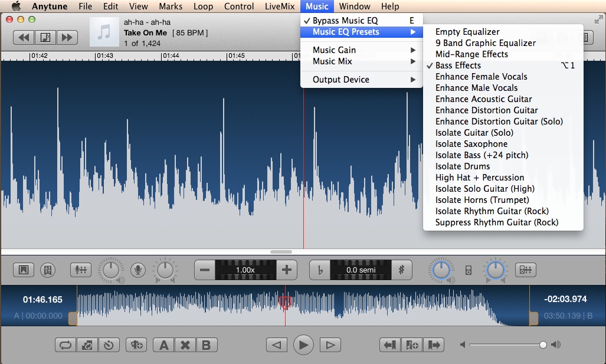This screenshot has height=364, width=606.
Task: Open the Marks menu
Action: click(171, 6)
